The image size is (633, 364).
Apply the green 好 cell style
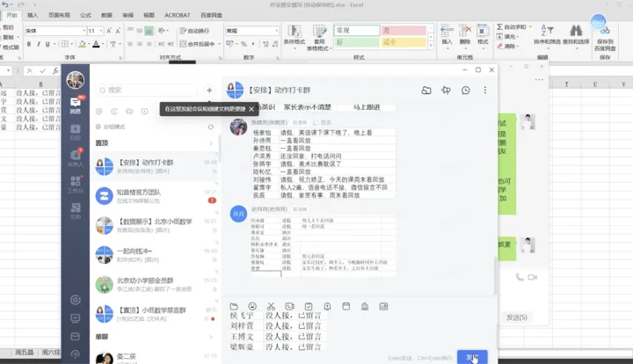357,42
